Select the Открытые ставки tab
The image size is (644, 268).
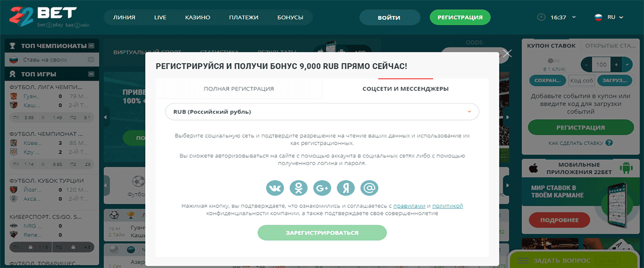(x=609, y=46)
